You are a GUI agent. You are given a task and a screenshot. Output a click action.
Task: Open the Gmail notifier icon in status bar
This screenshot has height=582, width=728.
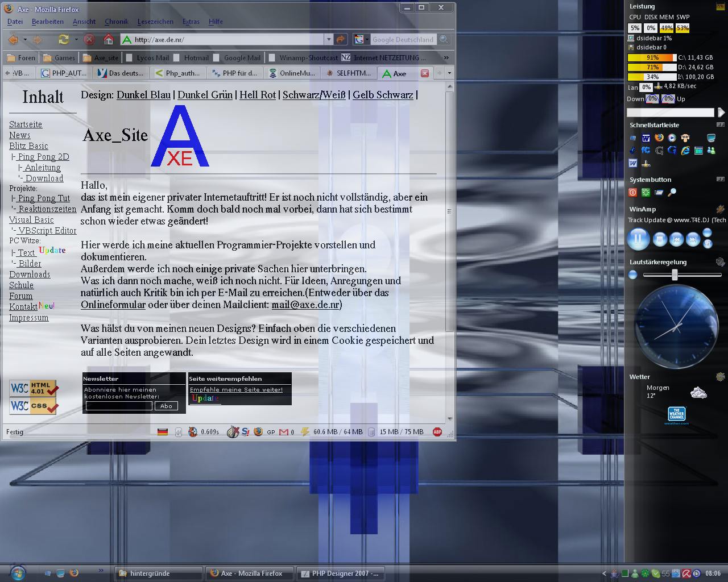284,432
